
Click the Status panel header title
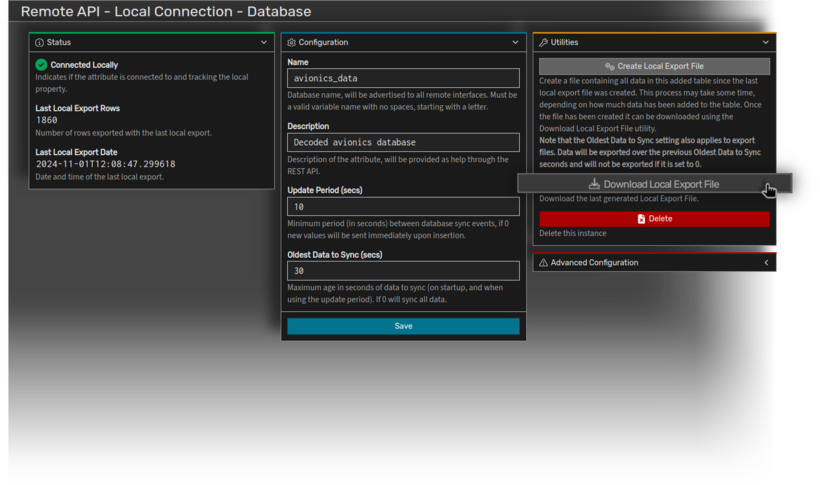pyautogui.click(x=59, y=42)
